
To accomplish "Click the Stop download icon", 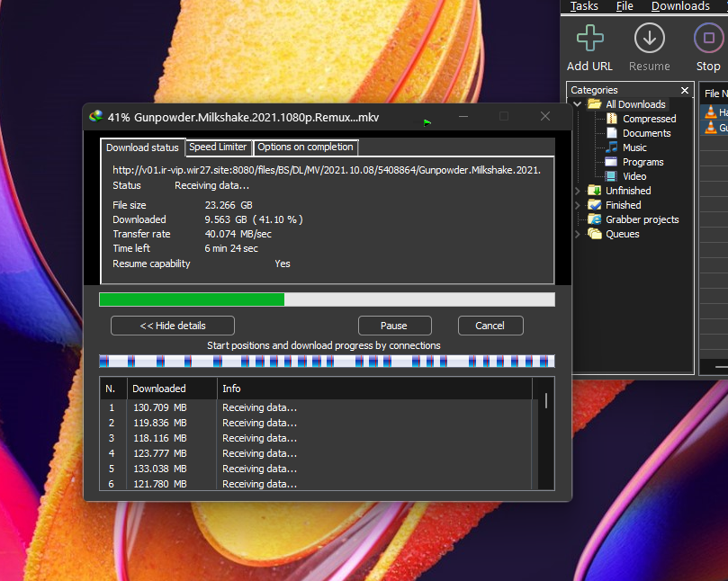I will 708,38.
